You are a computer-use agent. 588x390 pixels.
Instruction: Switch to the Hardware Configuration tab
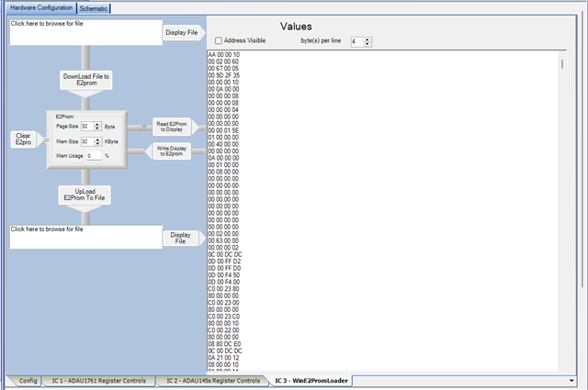[x=41, y=7]
